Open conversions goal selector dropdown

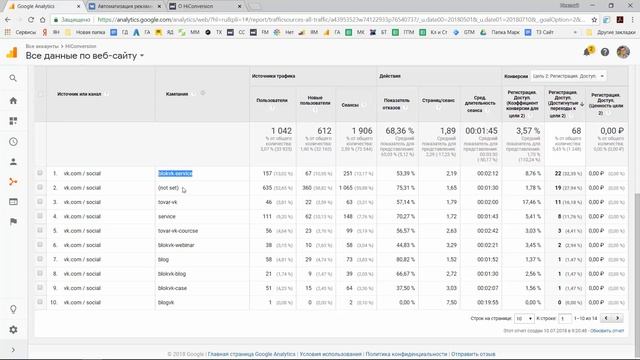click(x=568, y=76)
